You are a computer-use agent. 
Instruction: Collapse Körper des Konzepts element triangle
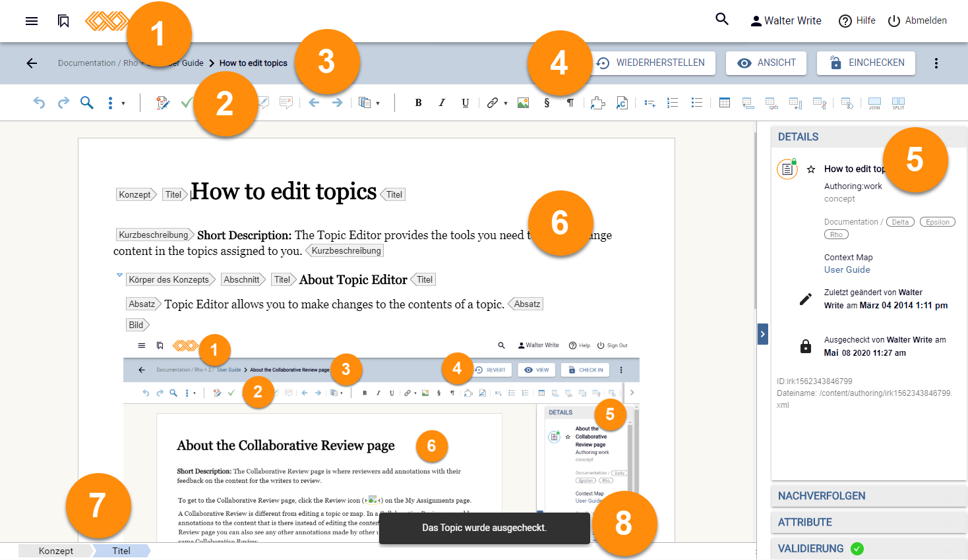point(119,275)
